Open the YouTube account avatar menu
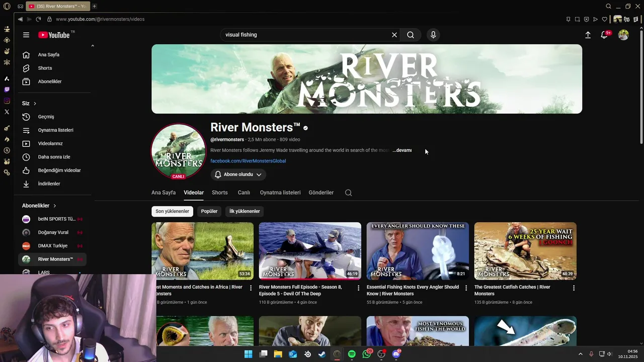 [x=623, y=35]
